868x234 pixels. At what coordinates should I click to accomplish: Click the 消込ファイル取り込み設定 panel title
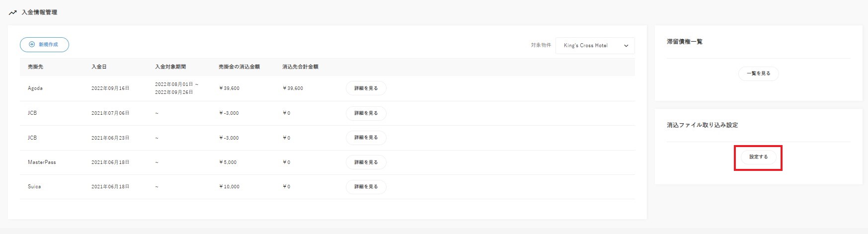pyautogui.click(x=702, y=125)
